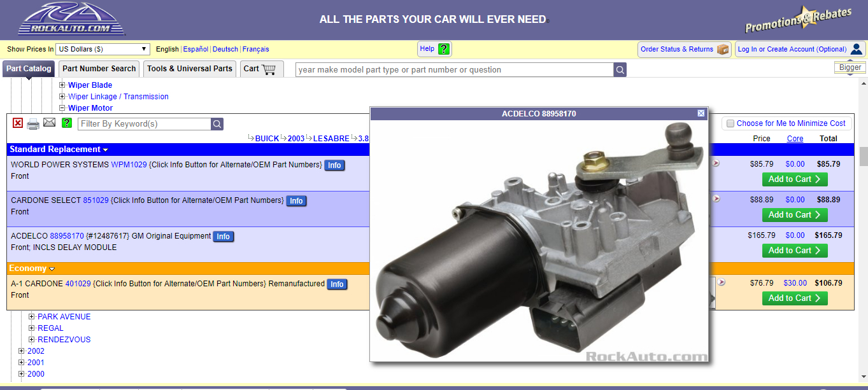The height and width of the screenshot is (390, 868).
Task: Open the Promotions & Rebates graphic link
Action: 799,20
